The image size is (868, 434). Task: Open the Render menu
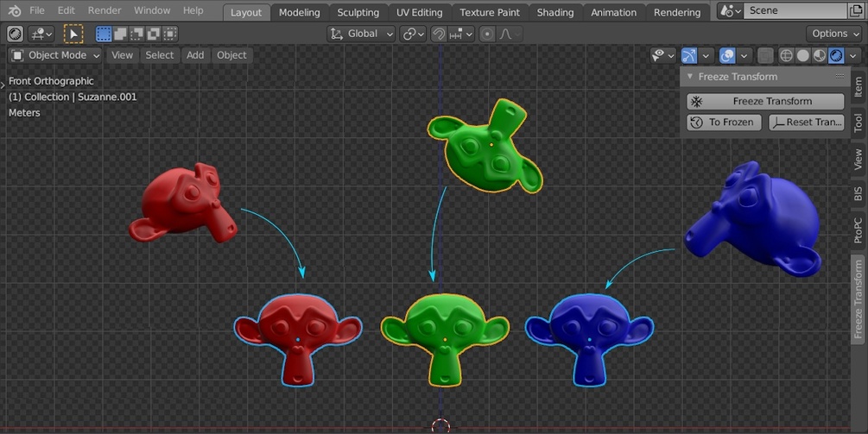coord(104,10)
